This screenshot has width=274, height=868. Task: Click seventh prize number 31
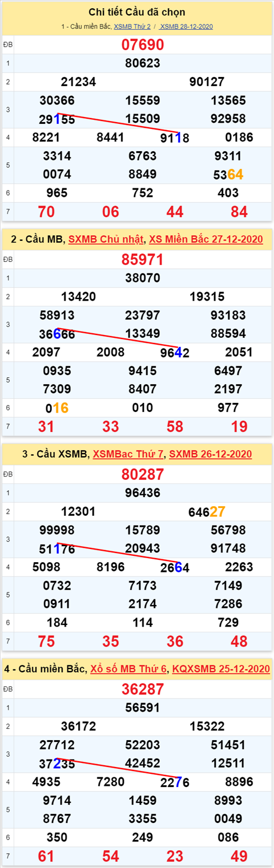pos(46,426)
